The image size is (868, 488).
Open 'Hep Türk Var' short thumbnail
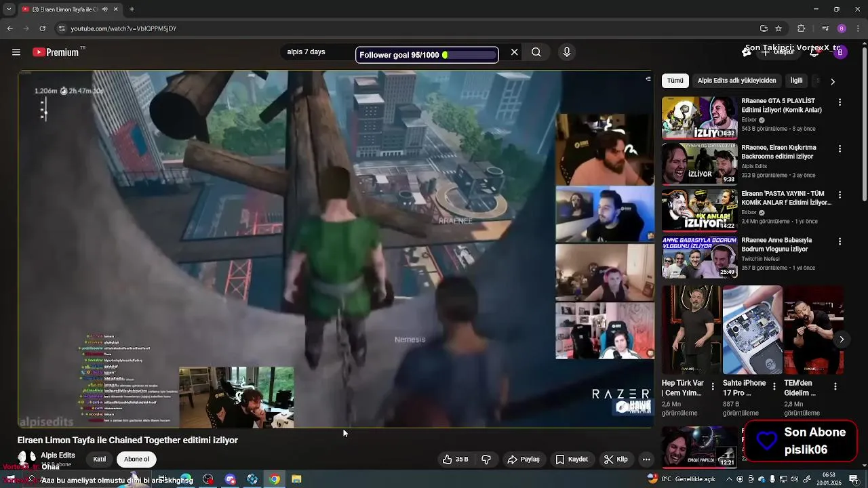coord(692,329)
